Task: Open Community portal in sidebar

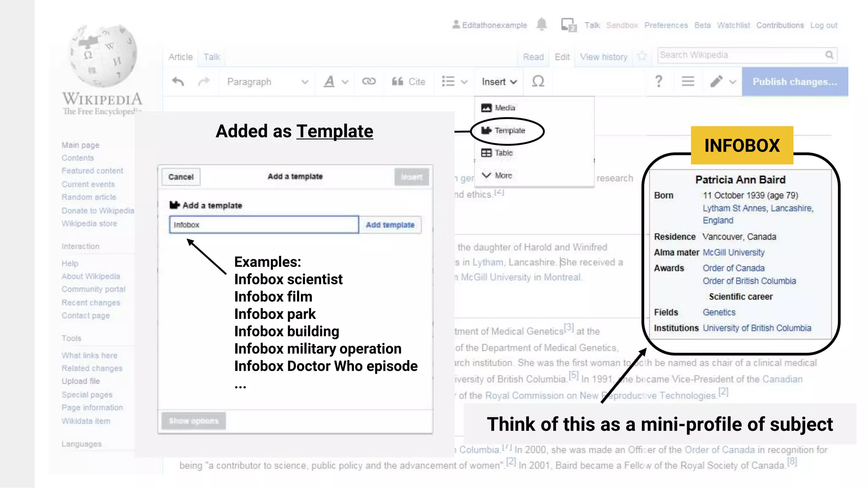Action: pos(94,289)
